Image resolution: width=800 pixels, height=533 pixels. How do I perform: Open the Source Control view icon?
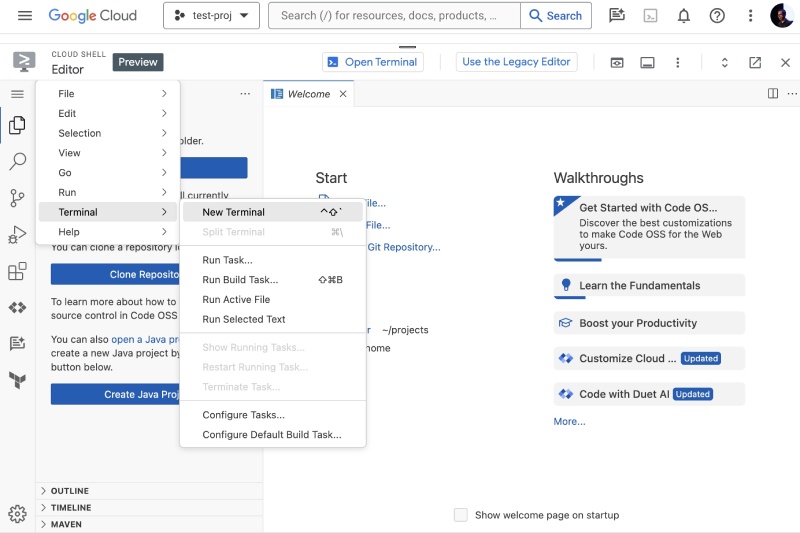coord(17,198)
